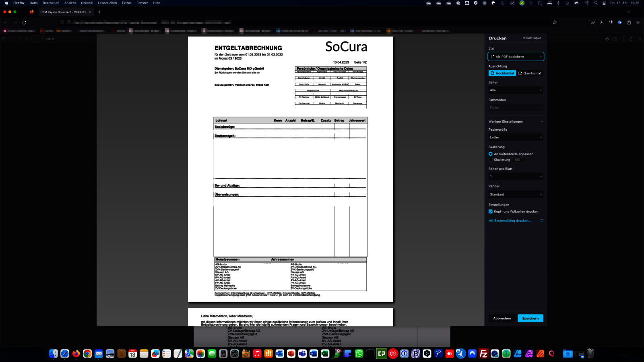The width and height of the screenshot is (644, 362).
Task: Open Wi-Fi status in menu bar
Action: [x=587, y=3]
